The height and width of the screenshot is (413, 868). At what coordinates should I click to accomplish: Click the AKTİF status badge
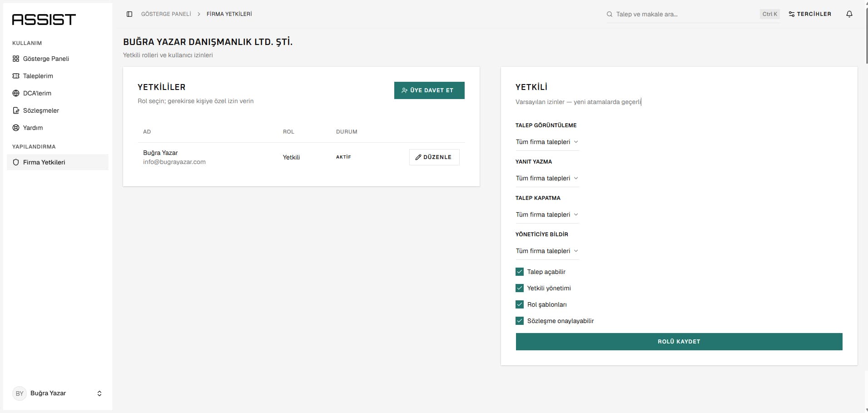pyautogui.click(x=343, y=157)
